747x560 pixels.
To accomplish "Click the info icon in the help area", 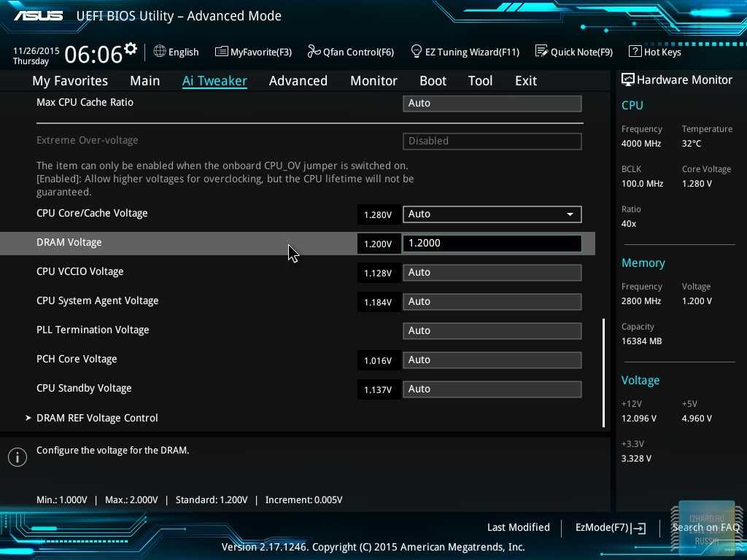I will coord(17,457).
